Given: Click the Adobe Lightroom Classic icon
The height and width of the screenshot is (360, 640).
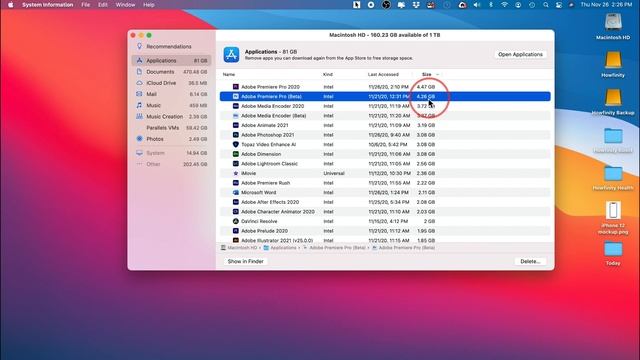Looking at the screenshot, I should coord(236,164).
